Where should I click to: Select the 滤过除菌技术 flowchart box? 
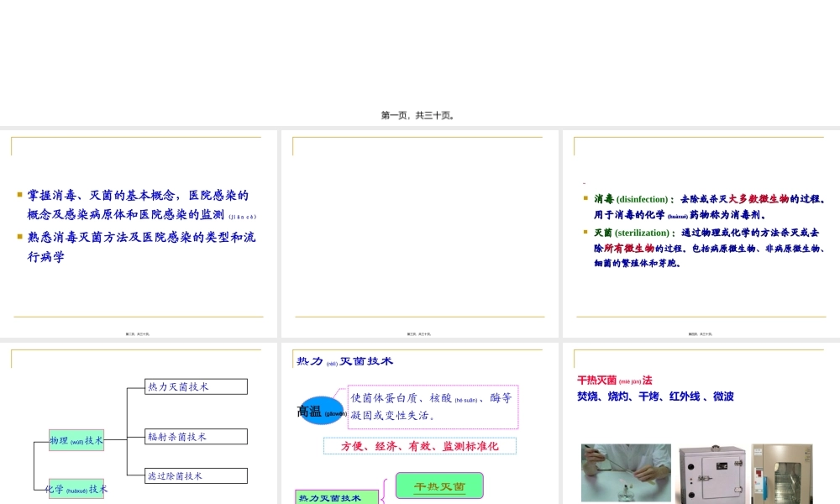pyautogui.click(x=194, y=475)
